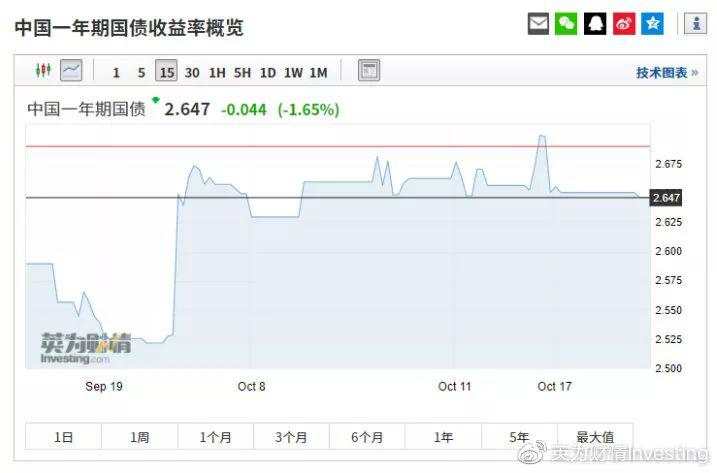The width and height of the screenshot is (717, 473).
Task: Choose the 1周 time range tab
Action: coord(139,437)
